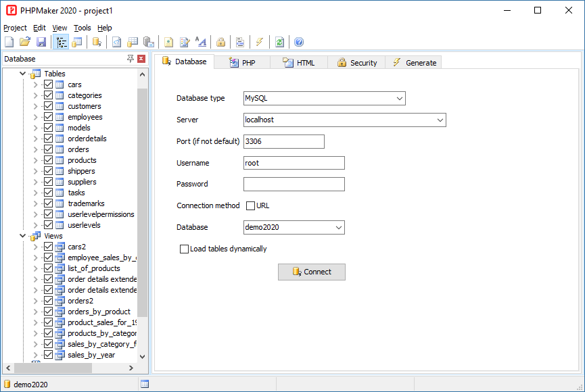Click the Username input field
This screenshot has height=392, width=585.
point(294,163)
